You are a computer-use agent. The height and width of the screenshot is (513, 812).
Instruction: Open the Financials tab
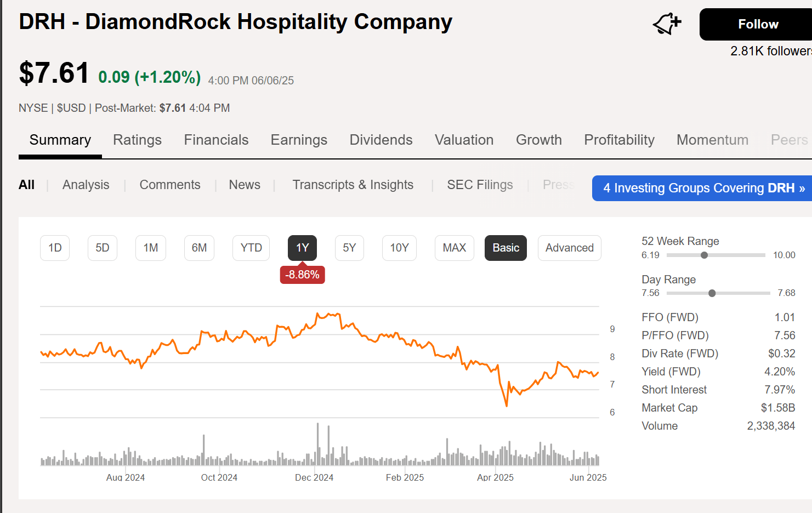click(x=216, y=140)
